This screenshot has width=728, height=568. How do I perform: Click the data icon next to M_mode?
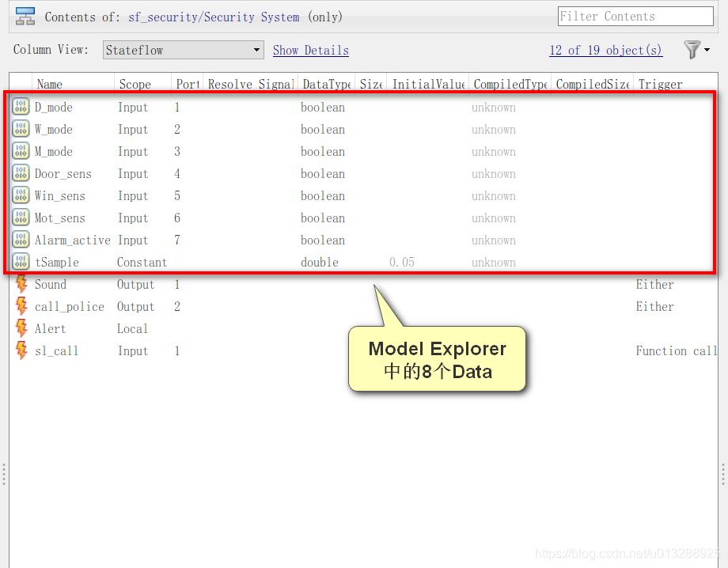[21, 151]
